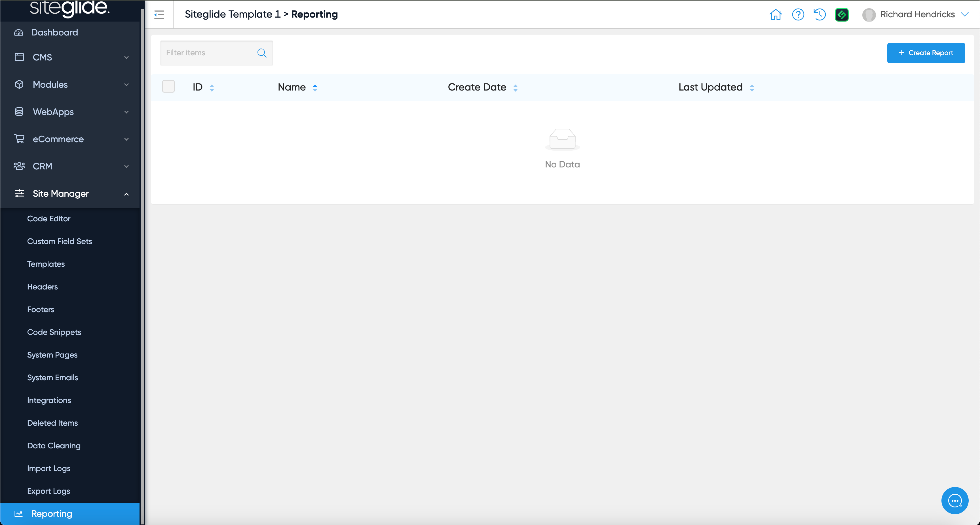Open Import Logs menu item

[x=49, y=469]
